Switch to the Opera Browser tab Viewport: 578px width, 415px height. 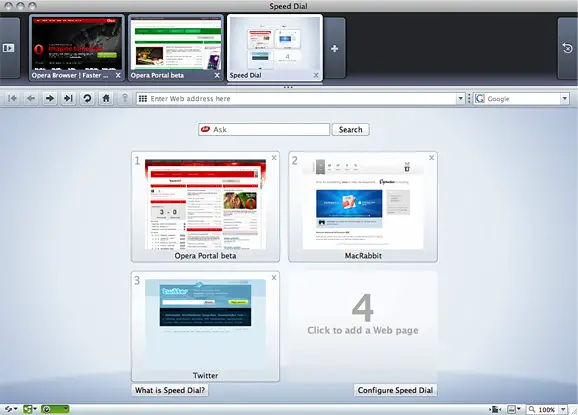tap(77, 48)
